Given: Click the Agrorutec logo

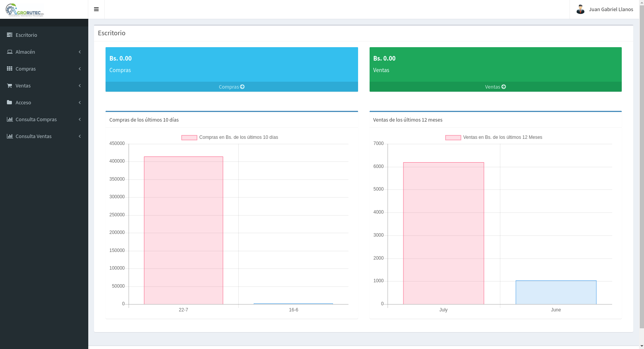Looking at the screenshot, I should pyautogui.click(x=25, y=10).
